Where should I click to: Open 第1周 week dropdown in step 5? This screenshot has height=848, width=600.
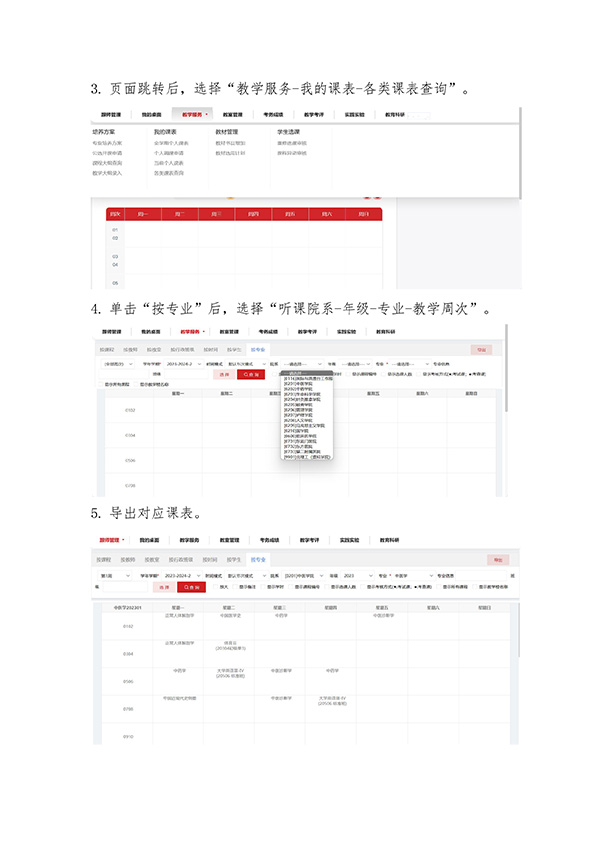click(x=115, y=575)
